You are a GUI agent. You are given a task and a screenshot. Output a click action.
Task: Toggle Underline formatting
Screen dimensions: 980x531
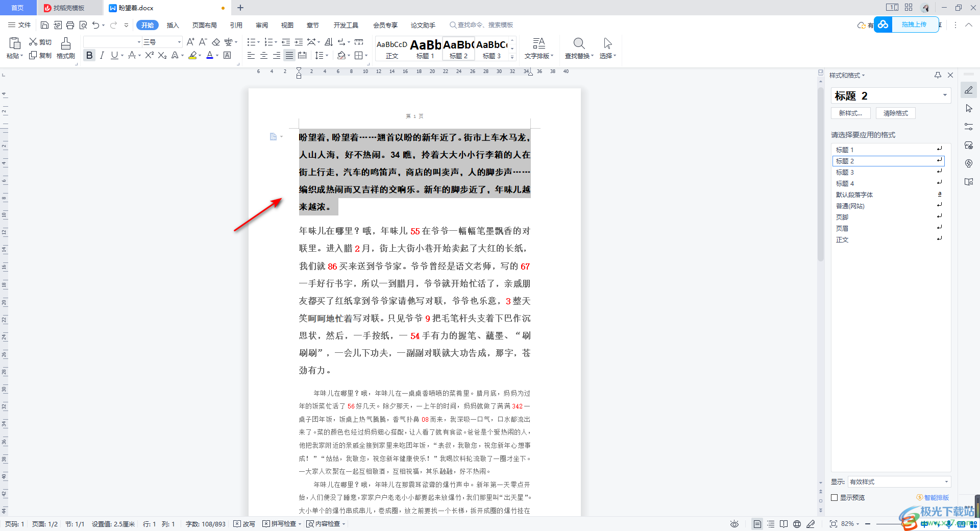click(x=114, y=55)
